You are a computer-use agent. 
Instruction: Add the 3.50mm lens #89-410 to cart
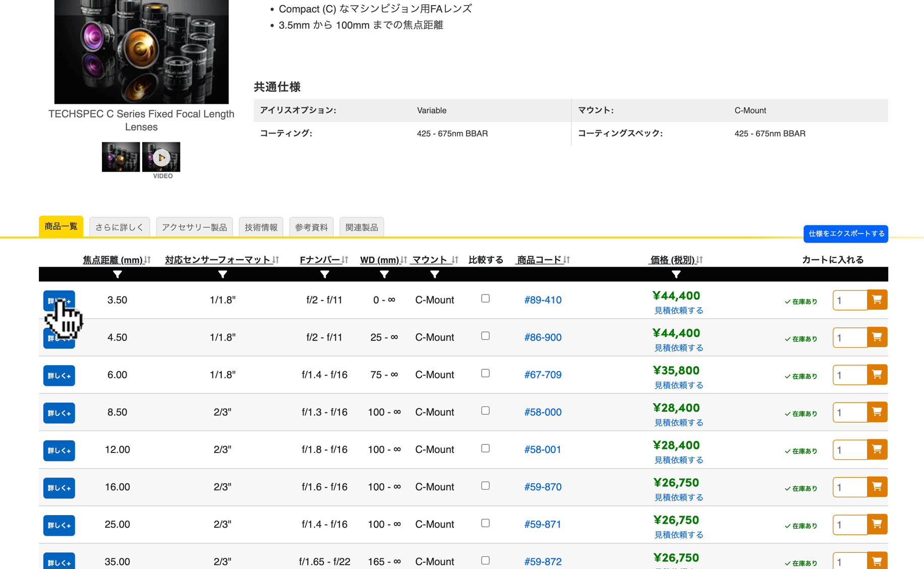click(877, 300)
